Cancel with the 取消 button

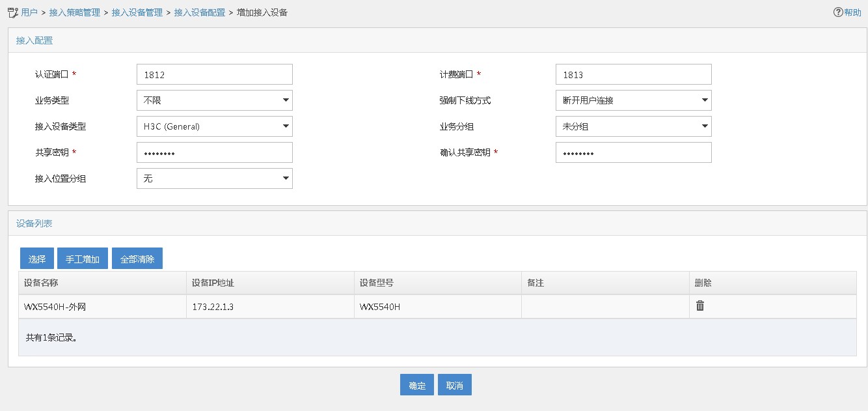(455, 385)
